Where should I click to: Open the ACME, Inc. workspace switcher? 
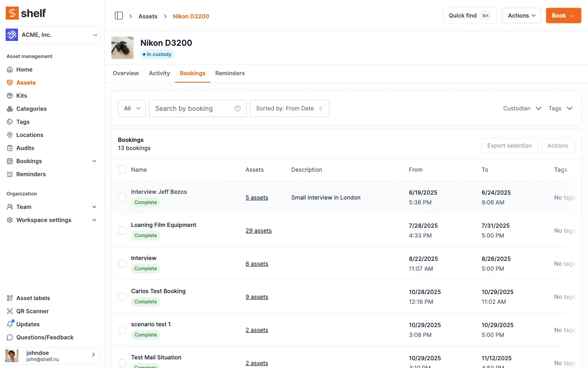(x=52, y=35)
